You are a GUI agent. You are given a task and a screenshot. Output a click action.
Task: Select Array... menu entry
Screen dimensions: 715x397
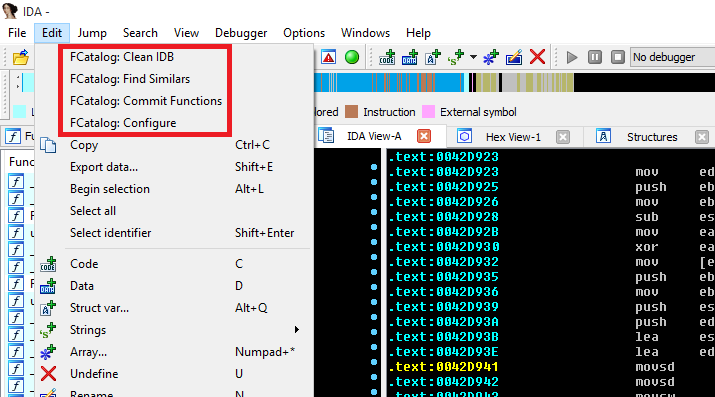point(174,352)
